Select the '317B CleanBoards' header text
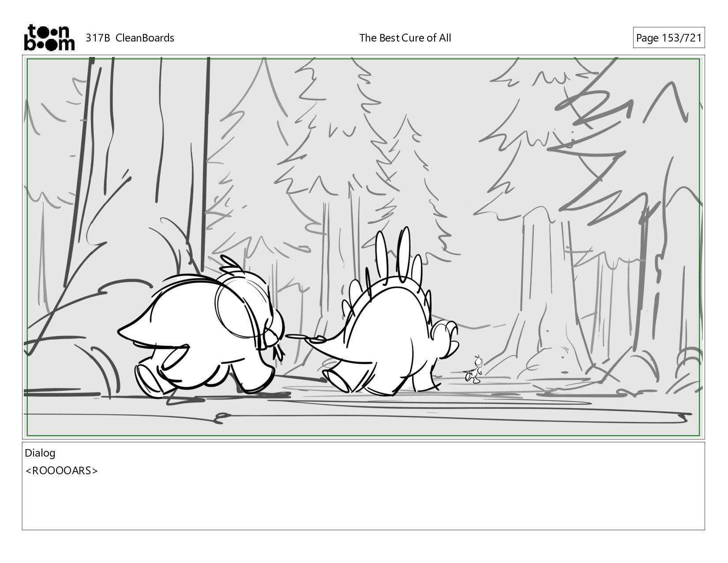This screenshot has height=563, width=728. tap(130, 38)
